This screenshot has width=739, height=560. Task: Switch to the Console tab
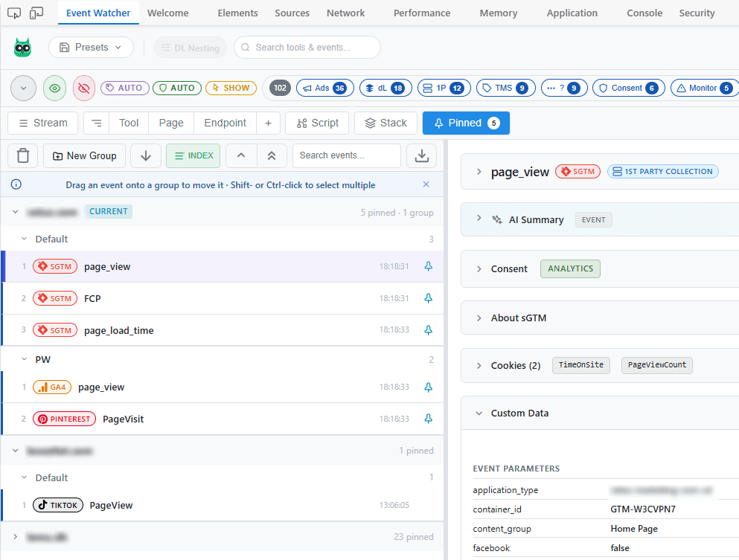[644, 13]
